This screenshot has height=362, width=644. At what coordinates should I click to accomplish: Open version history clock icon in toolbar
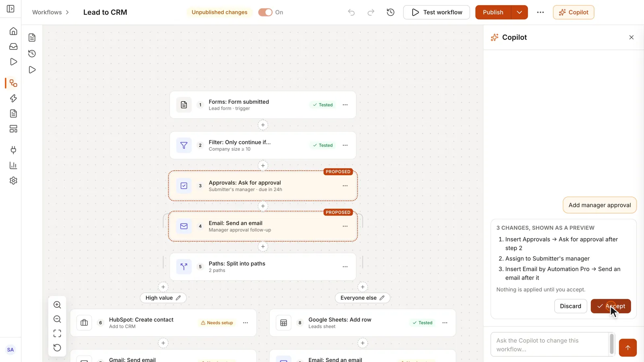click(x=390, y=12)
